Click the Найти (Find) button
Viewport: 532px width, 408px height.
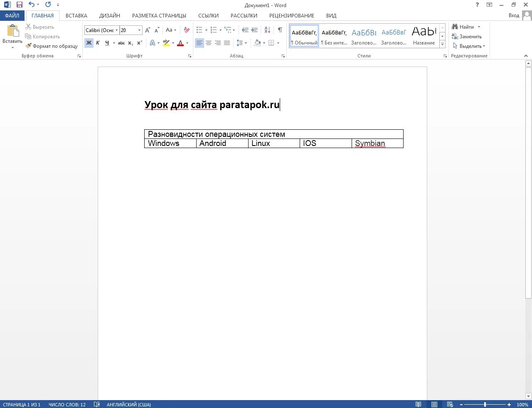coord(463,27)
